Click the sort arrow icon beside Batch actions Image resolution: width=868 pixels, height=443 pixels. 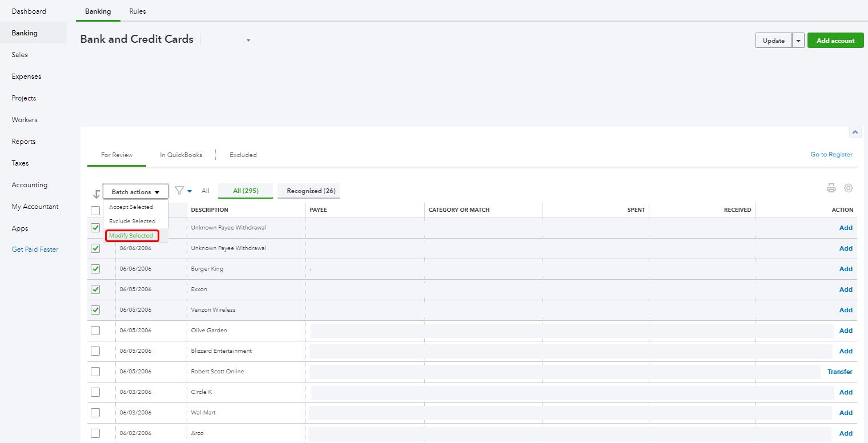pos(96,194)
